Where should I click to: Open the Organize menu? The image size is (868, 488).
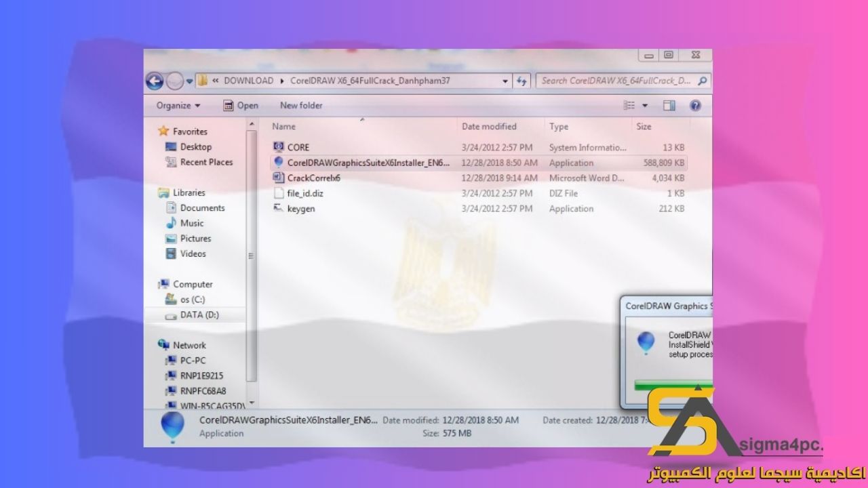tap(178, 106)
